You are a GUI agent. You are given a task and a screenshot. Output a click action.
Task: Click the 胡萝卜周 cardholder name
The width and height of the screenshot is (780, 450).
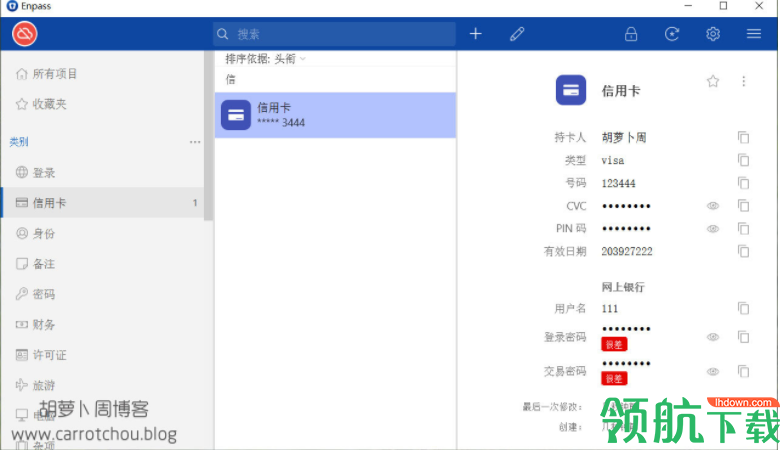pos(624,138)
